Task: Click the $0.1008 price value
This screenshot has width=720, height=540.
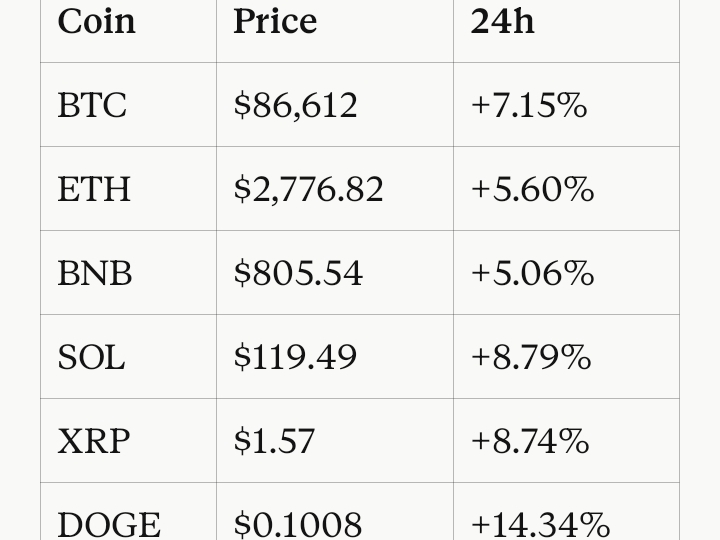Action: tap(298, 525)
